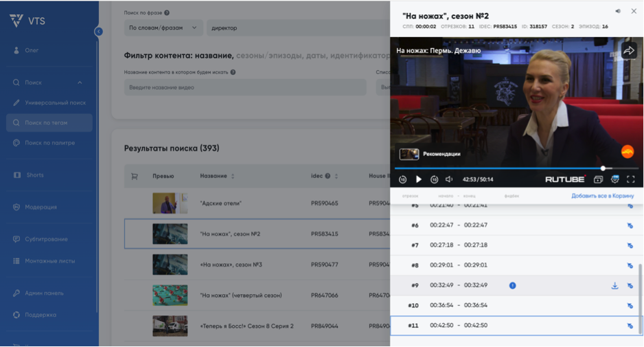This screenshot has width=644, height=347.
Task: Toggle the panel sound speaker icon
Action: click(x=618, y=11)
